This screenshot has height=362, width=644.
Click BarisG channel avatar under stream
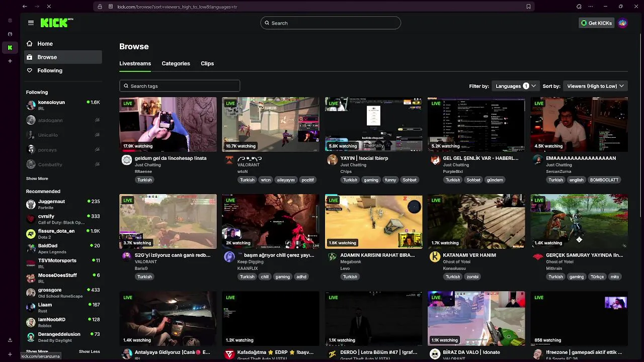[x=127, y=257]
